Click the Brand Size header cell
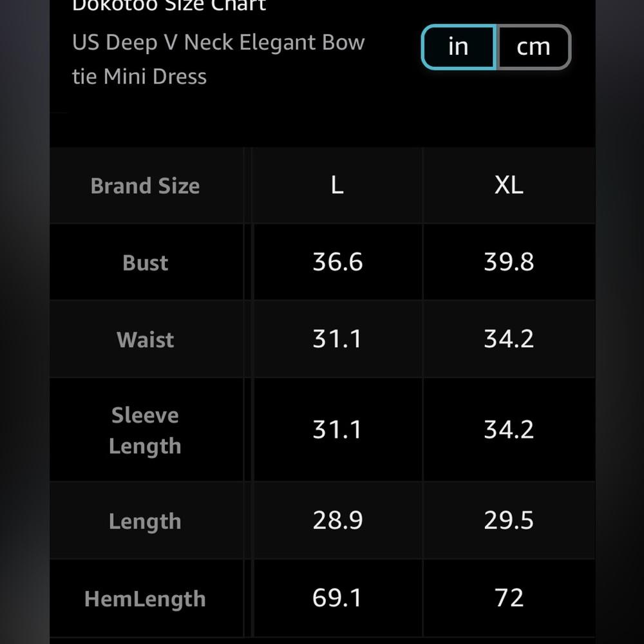This screenshot has width=644, height=644. click(146, 185)
